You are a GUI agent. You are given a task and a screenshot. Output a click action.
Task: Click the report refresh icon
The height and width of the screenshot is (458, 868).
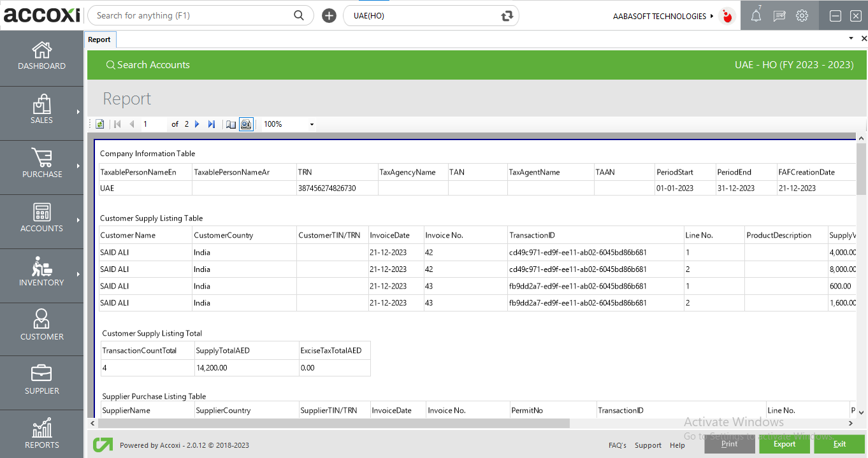(100, 124)
